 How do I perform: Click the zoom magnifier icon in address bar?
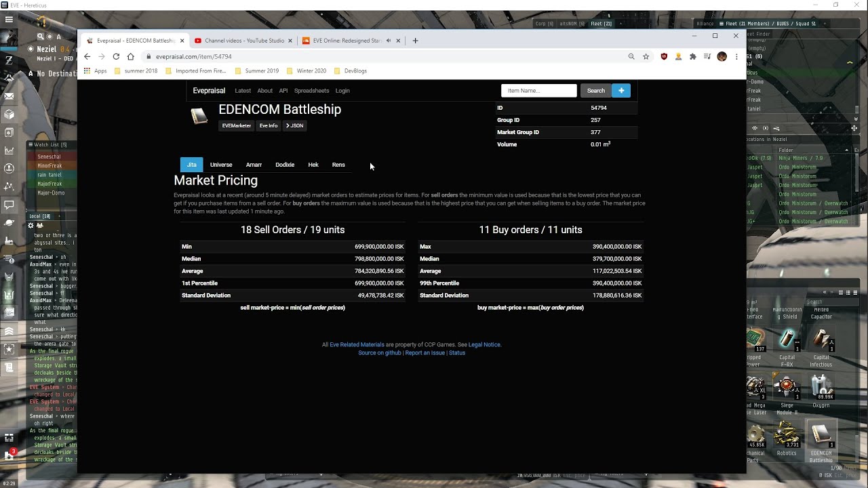pyautogui.click(x=631, y=57)
